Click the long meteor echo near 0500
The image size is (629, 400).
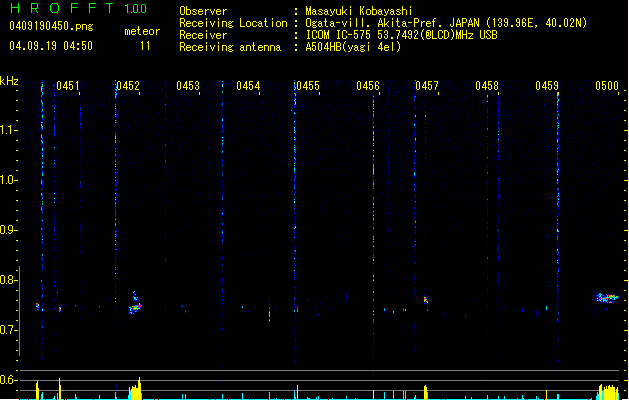click(607, 298)
